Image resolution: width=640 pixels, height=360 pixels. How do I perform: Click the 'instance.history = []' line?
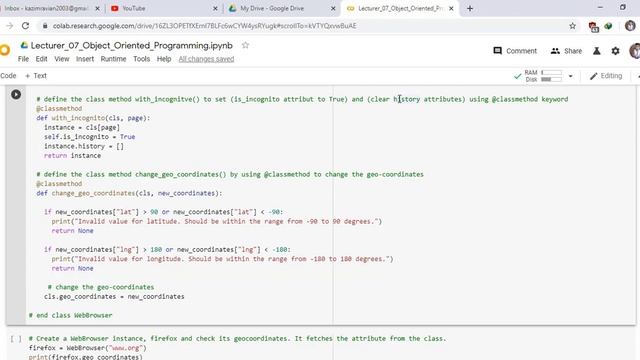point(84,146)
